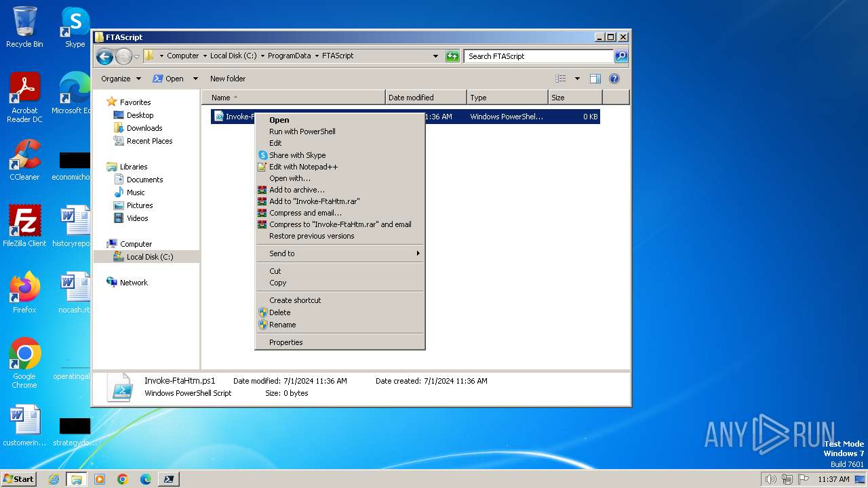The image size is (868, 488).
Task: Sort by the Name column header
Action: point(293,98)
